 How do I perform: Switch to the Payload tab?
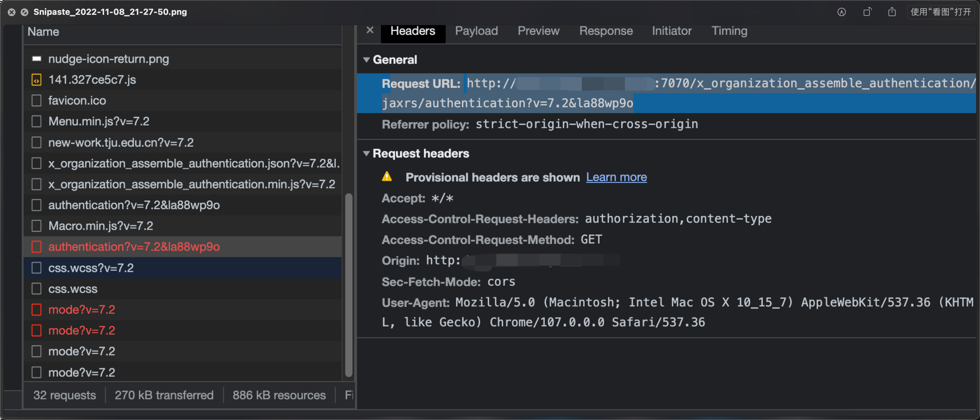pos(476,31)
